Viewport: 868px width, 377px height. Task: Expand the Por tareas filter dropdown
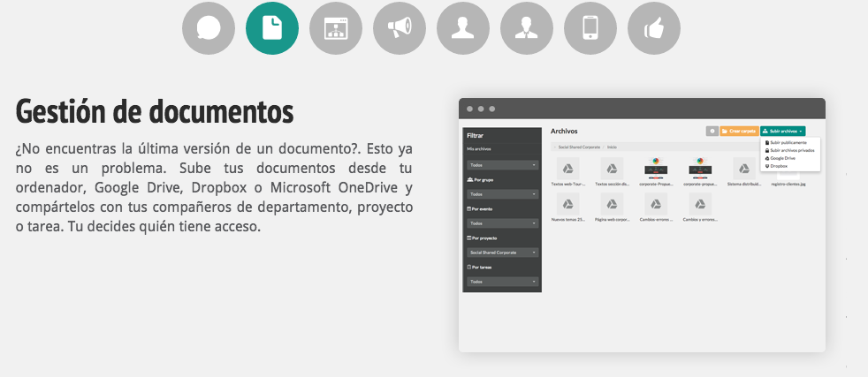pos(502,282)
